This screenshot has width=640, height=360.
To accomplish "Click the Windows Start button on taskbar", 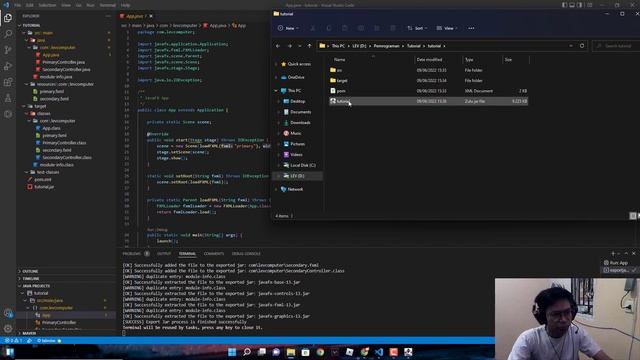I will coord(232,352).
